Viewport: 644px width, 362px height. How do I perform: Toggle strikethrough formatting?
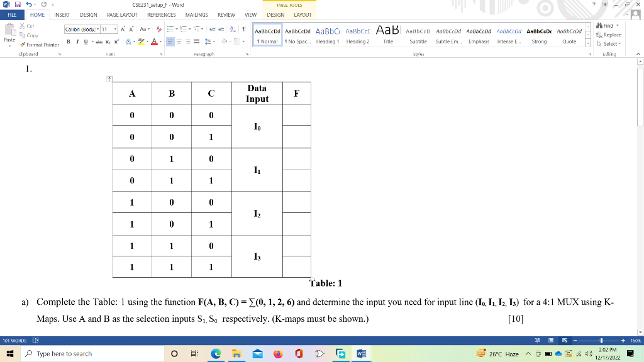(99, 41)
